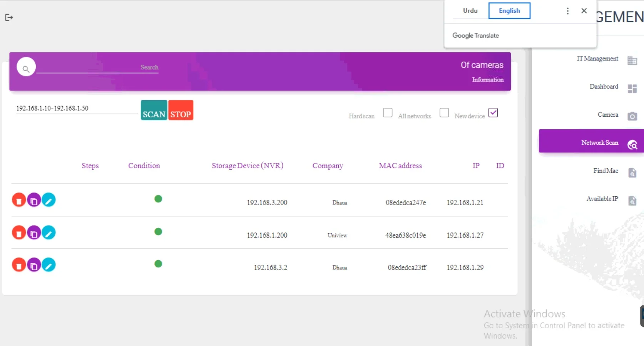Screen dimensions: 644x346
Task: Delete the 192.168.1.29 device row
Action: 19,265
